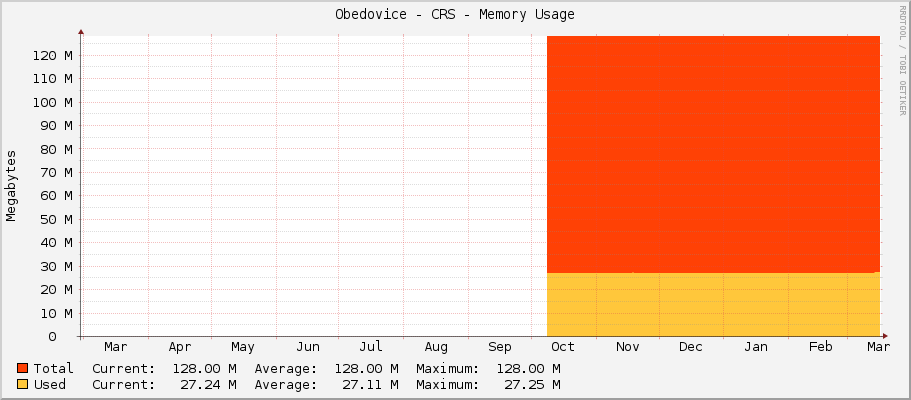Click the 'Used' legend label

click(49, 384)
